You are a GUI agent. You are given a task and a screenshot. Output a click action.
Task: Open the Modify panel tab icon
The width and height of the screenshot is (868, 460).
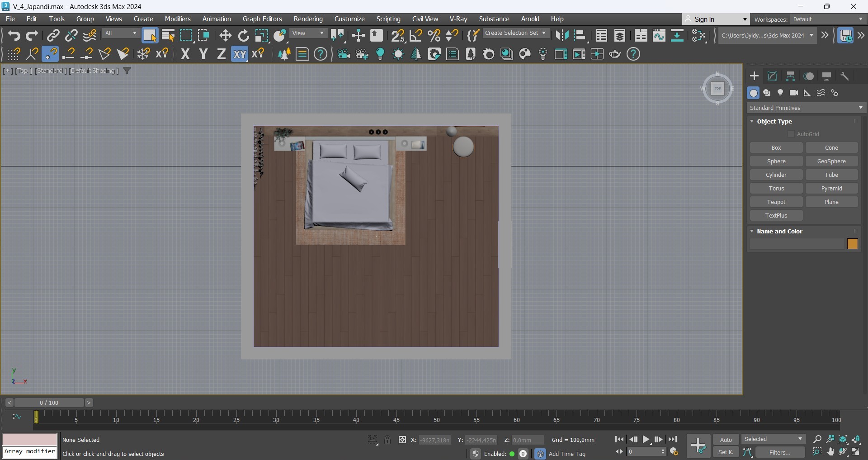tap(772, 76)
